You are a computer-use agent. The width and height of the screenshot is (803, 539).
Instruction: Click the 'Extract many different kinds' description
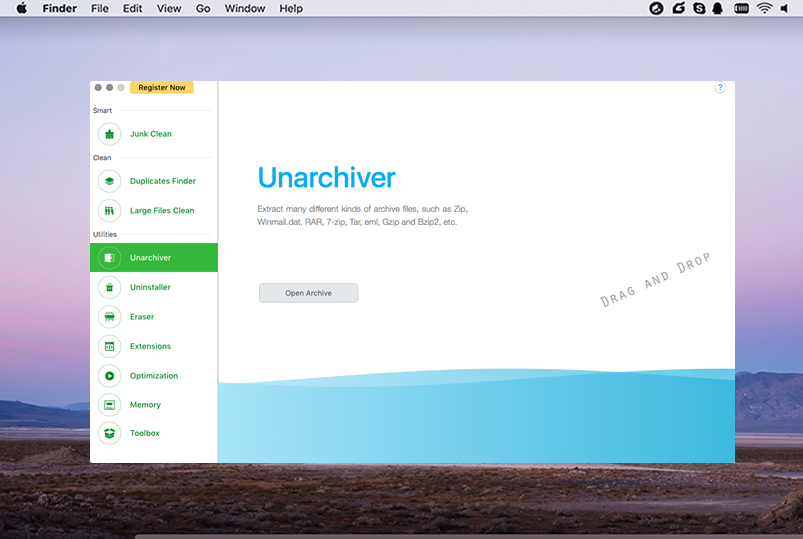(363, 216)
